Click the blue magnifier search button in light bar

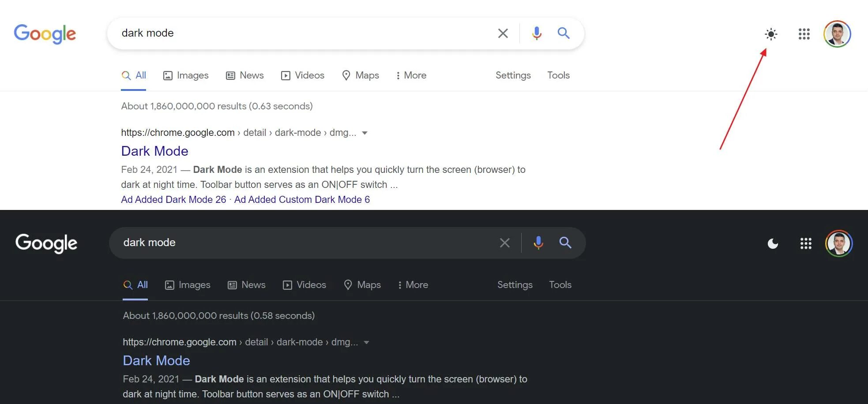pos(564,33)
